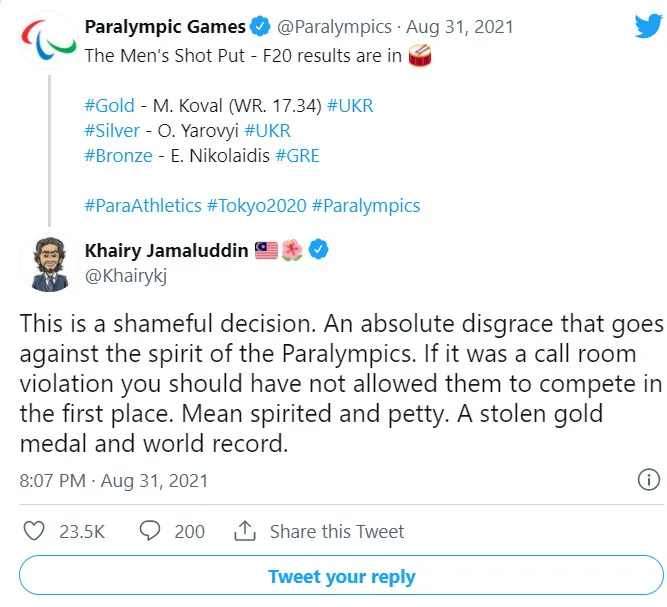Screen dimensions: 667x607
Task: Open the #Bronze hashtag
Action: [x=119, y=156]
